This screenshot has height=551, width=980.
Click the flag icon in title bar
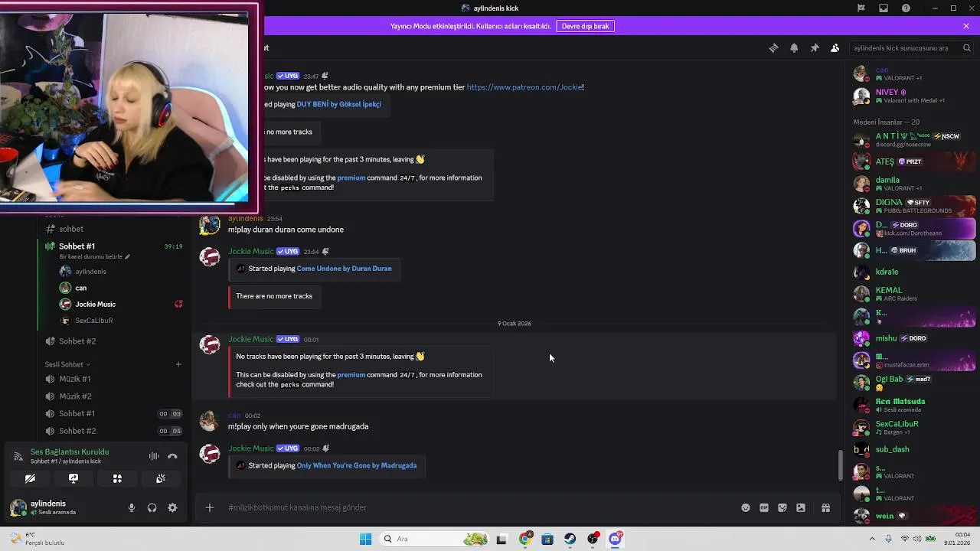(x=861, y=8)
